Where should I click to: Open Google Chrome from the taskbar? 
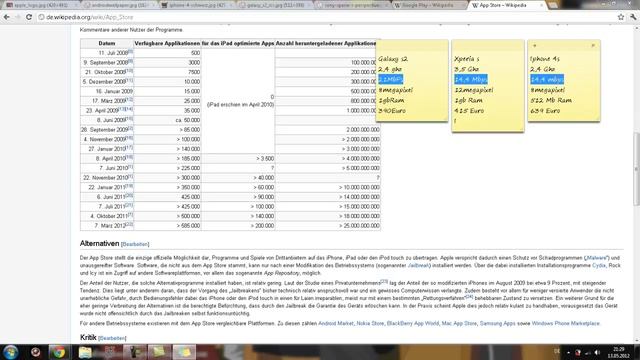tap(58, 352)
